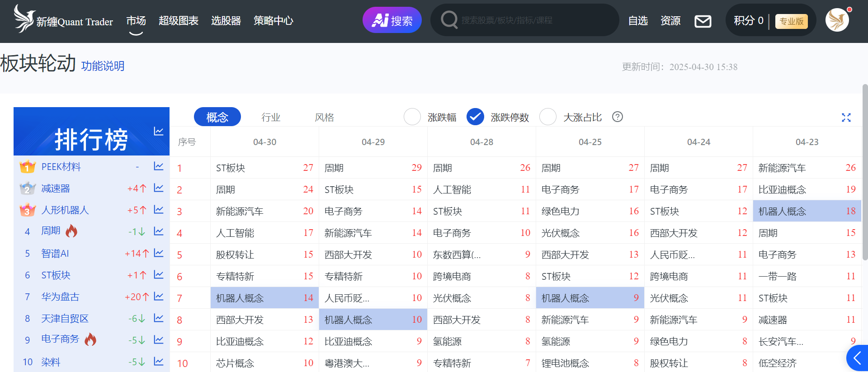The image size is (868, 372).
Task: Open 天津自贸区 in the ranking list
Action: [65, 319]
